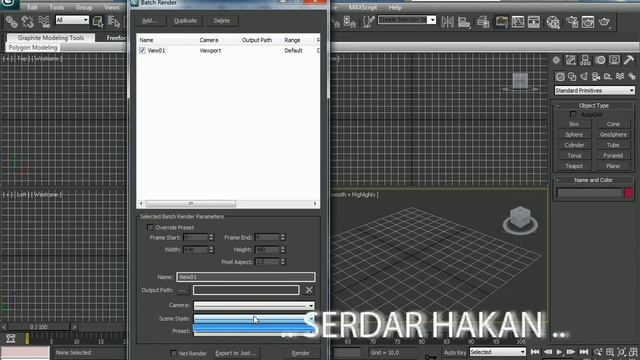Collapse the Object Type rollout

tap(593, 106)
